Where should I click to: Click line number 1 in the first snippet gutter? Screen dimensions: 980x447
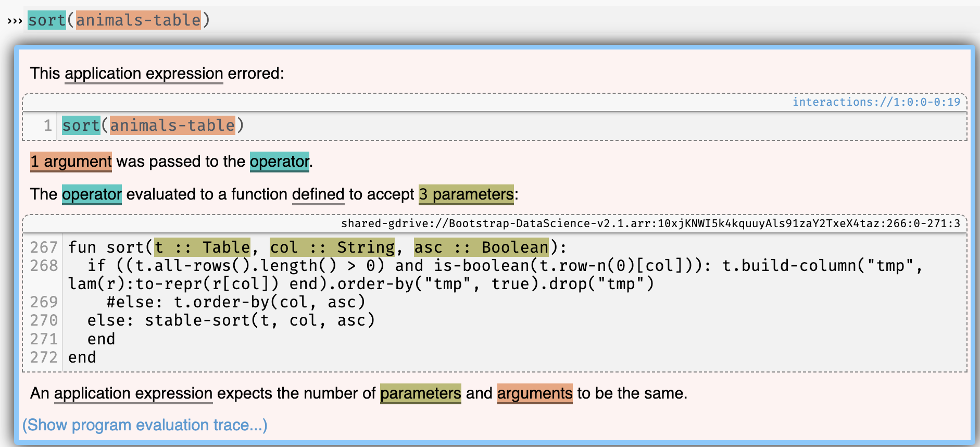coord(48,126)
